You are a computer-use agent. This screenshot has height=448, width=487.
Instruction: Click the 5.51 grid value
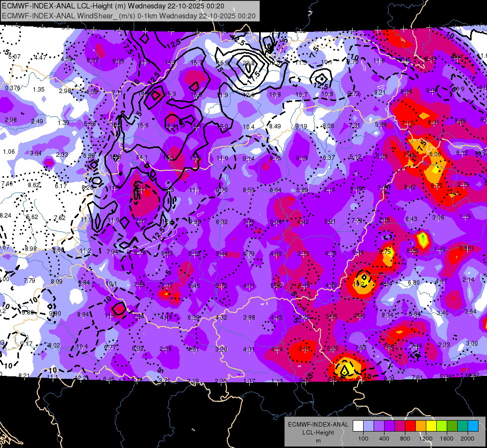tap(304, 349)
